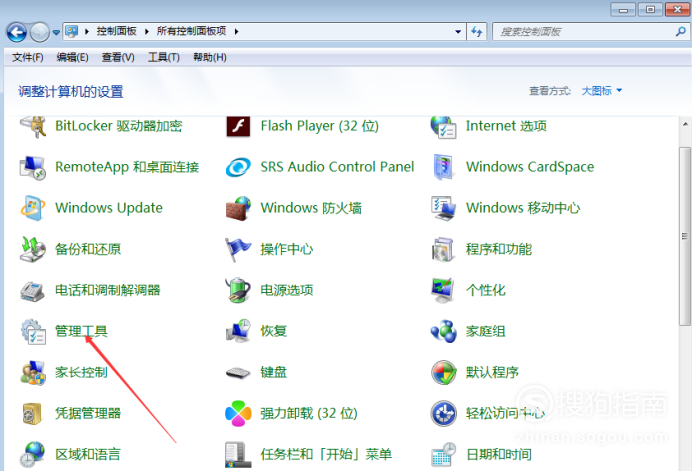This screenshot has height=471, width=692.
Task: Click the 轻松访问中心 icon
Action: tap(443, 414)
